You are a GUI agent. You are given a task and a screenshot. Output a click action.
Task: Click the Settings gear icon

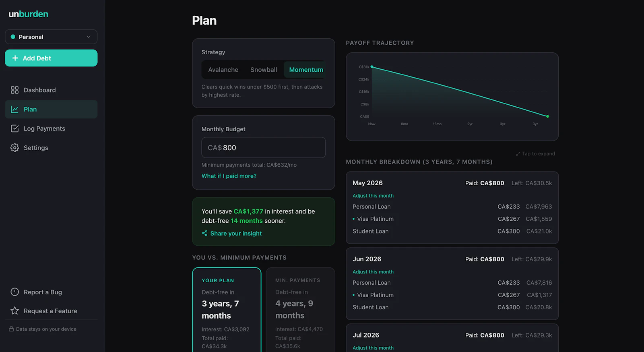point(15,148)
